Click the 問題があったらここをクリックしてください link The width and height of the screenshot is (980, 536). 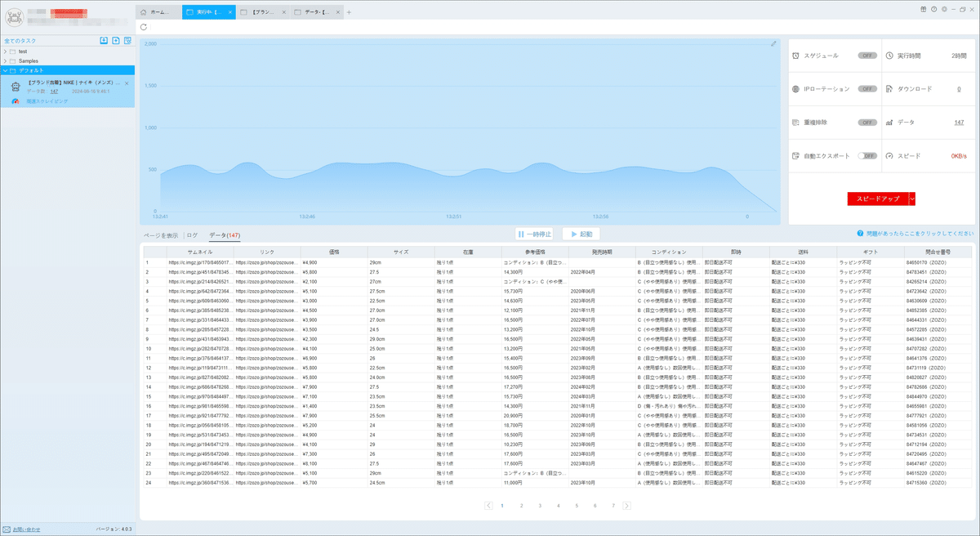click(x=920, y=234)
